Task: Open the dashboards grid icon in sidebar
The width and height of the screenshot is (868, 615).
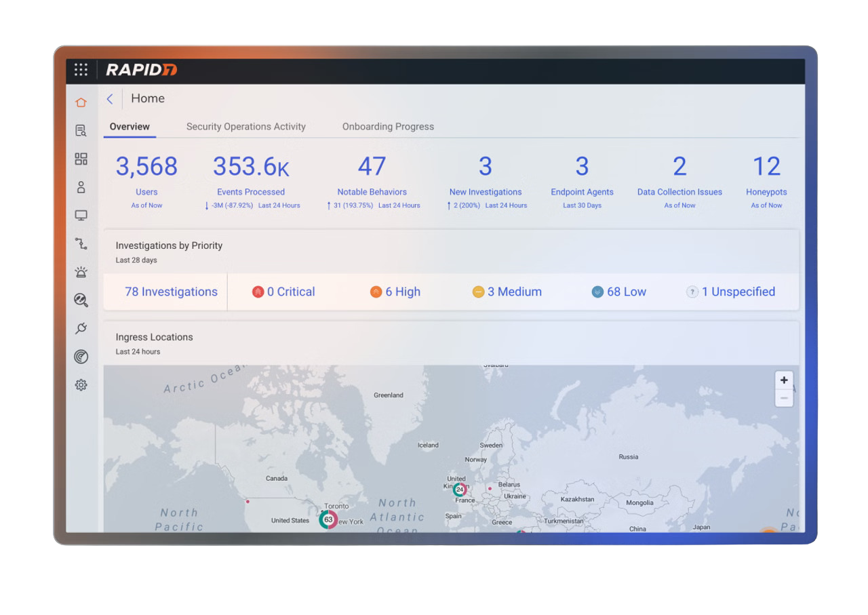Action: [x=81, y=159]
